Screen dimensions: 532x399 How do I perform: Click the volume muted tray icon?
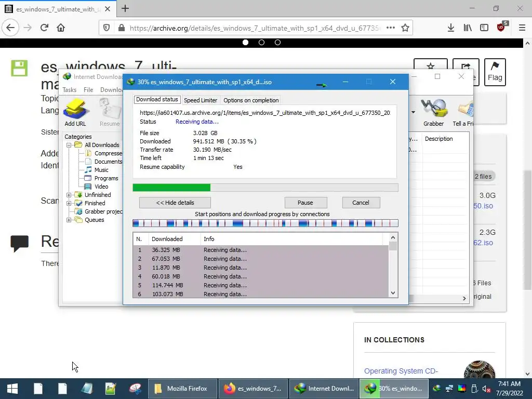pos(486,389)
